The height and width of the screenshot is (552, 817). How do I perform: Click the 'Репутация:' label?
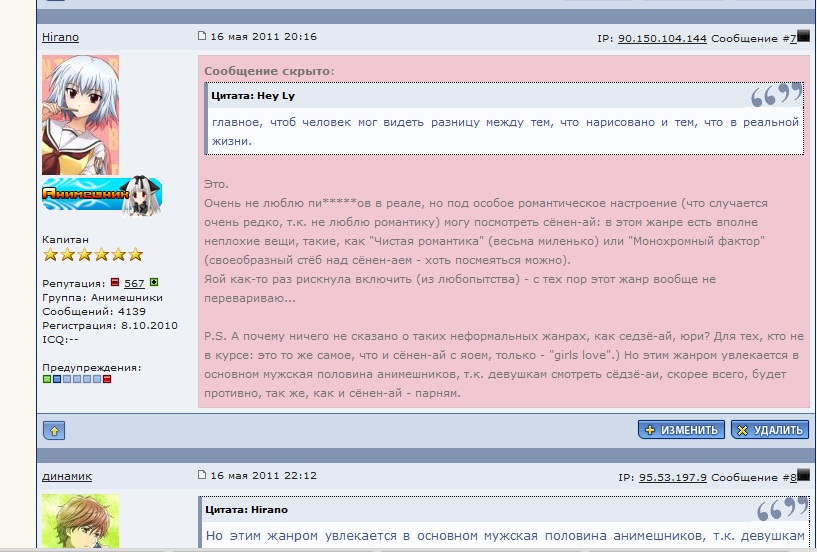(x=74, y=284)
